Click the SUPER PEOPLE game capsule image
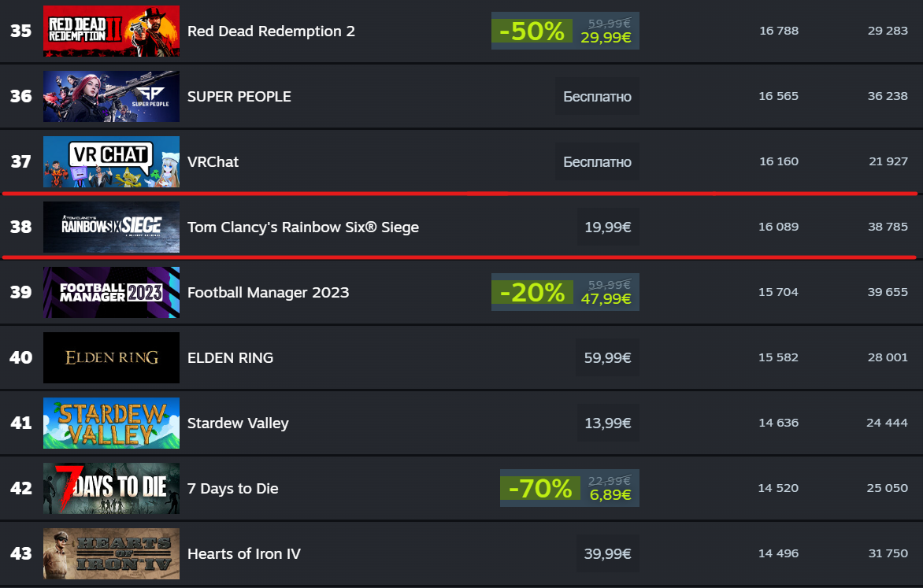 [x=111, y=97]
